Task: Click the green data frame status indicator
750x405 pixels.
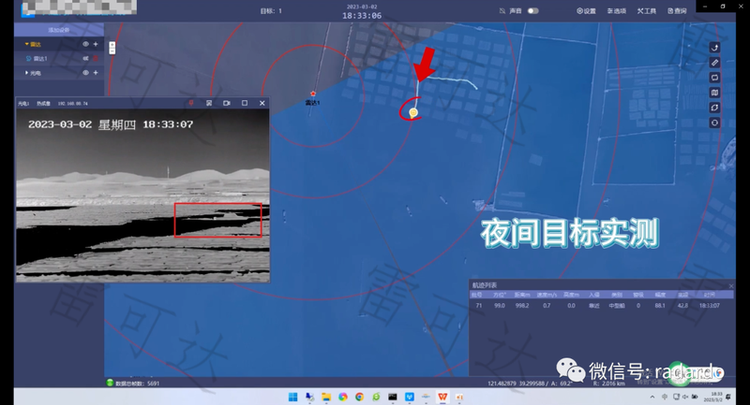Action: coord(110,383)
